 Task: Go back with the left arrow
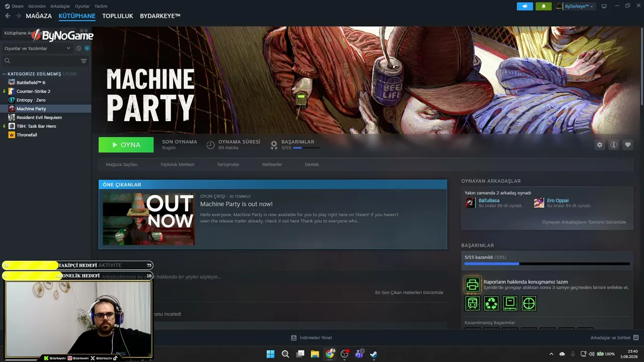click(8, 16)
